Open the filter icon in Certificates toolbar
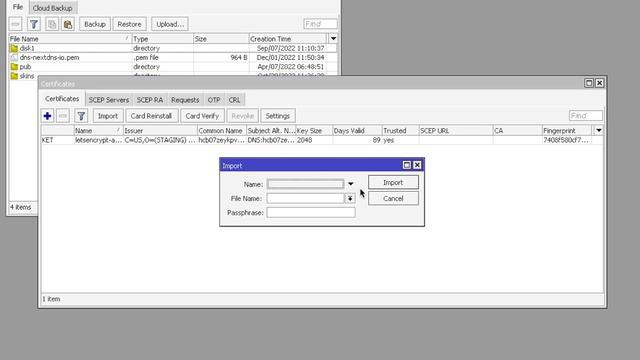Image resolution: width=640 pixels, height=360 pixels. point(81,116)
